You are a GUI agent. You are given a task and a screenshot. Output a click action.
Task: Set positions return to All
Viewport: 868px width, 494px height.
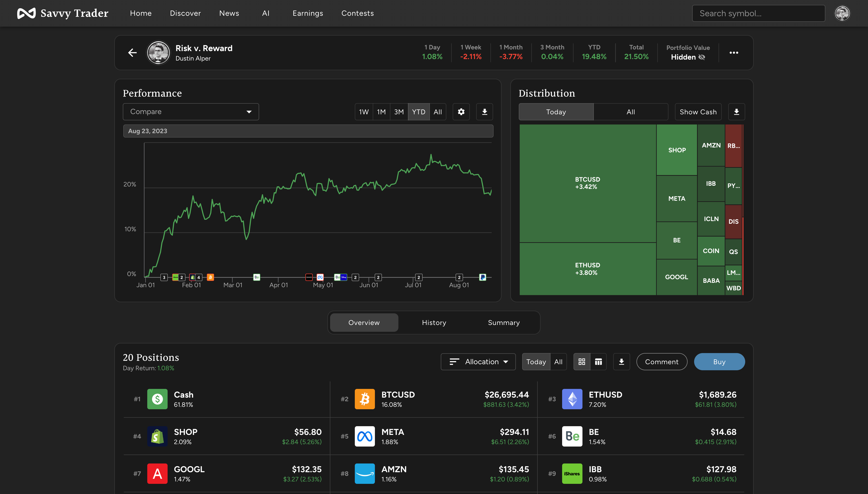(x=558, y=362)
